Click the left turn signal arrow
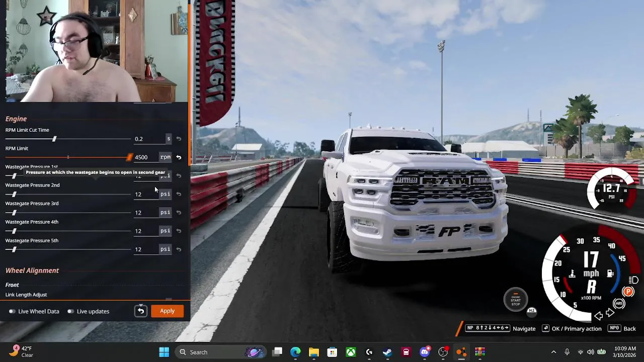This screenshot has height=362, width=644. point(599,316)
